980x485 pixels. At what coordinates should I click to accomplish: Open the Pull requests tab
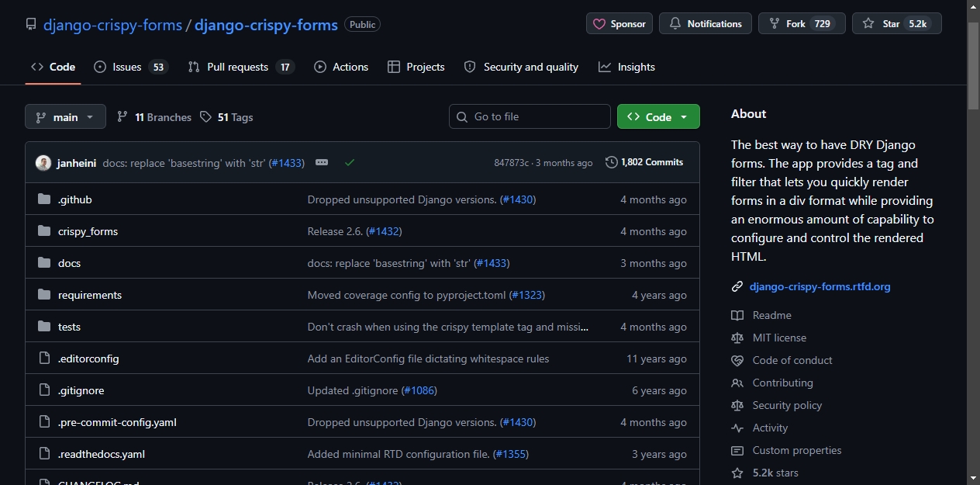241,67
